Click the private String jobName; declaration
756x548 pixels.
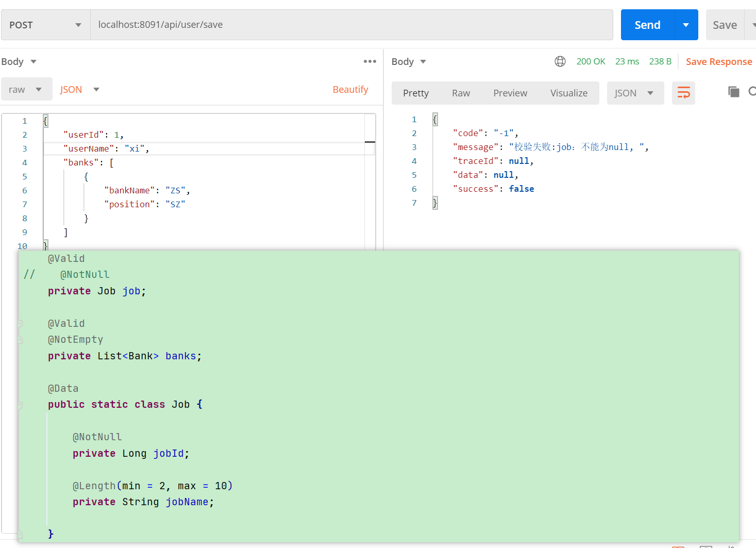point(143,502)
